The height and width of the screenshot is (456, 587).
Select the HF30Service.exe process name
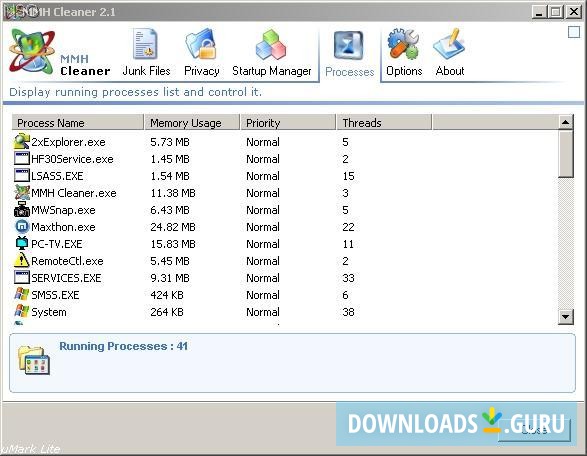[72, 159]
